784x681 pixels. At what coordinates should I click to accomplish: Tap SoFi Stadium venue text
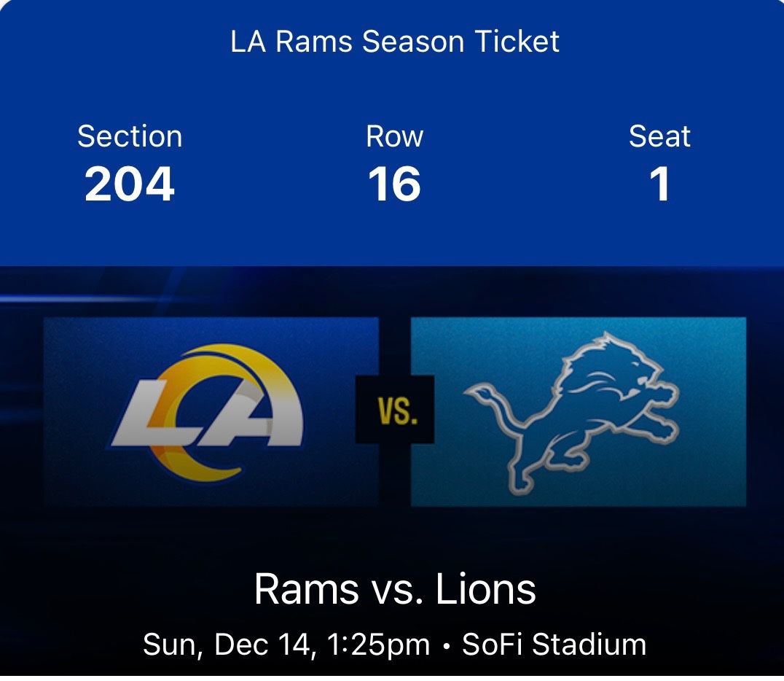555,644
